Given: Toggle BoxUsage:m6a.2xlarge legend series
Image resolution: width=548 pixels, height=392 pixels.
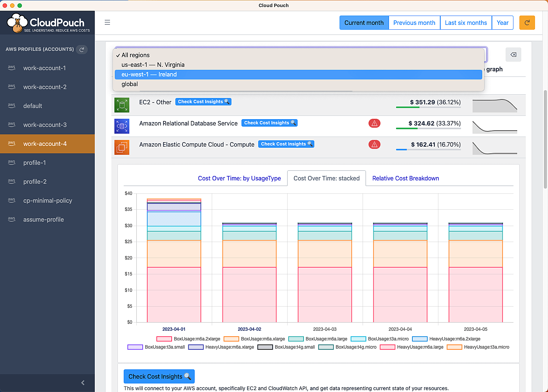Looking at the screenshot, I should coord(188,339).
